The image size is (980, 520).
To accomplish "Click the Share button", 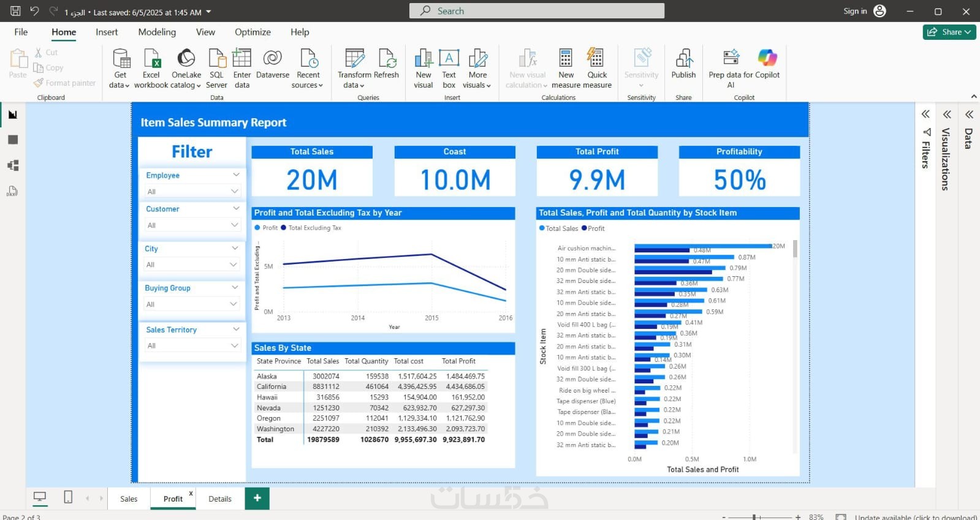I will (x=949, y=32).
